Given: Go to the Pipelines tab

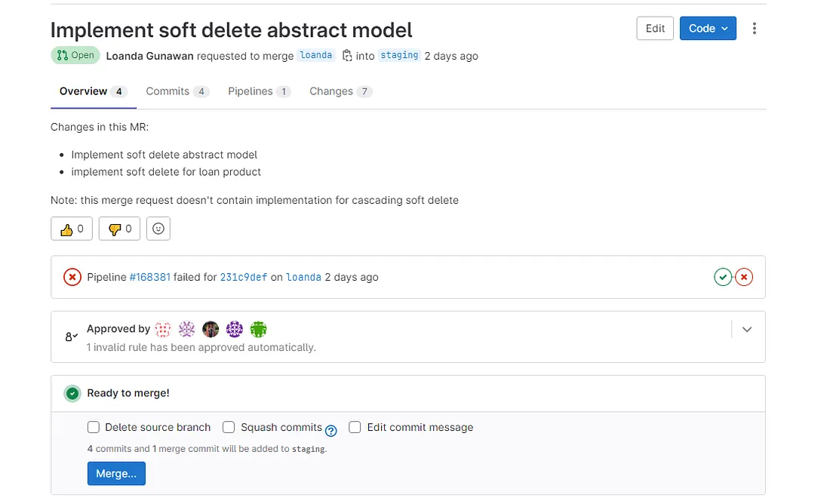Looking at the screenshot, I should [251, 91].
